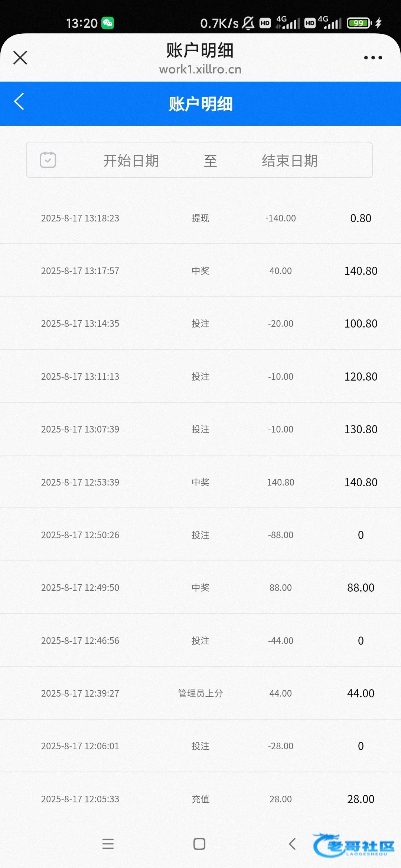The image size is (401, 868).
Task: Open the 提现 record of -140.00
Action: (x=200, y=218)
